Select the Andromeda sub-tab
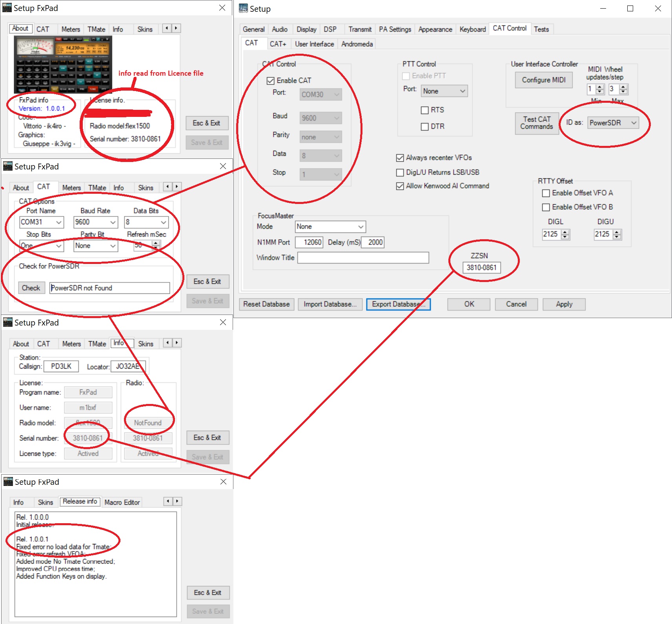 [357, 44]
